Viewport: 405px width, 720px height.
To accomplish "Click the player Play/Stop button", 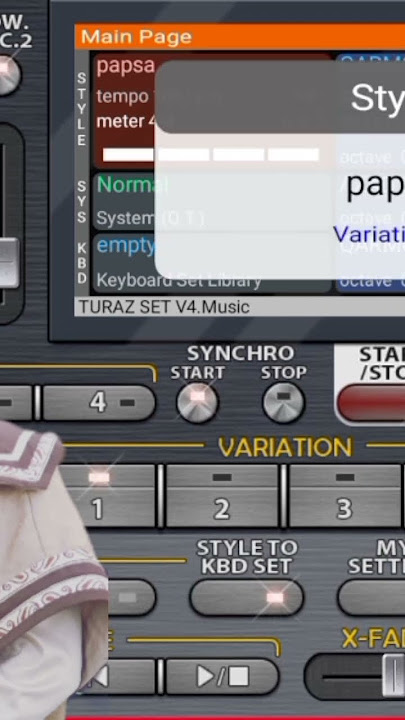I will point(222,676).
